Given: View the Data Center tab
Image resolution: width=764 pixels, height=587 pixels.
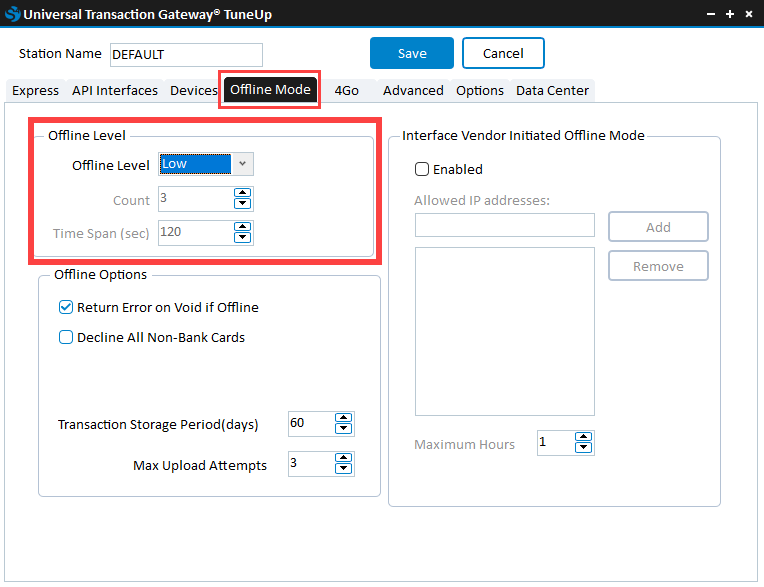Looking at the screenshot, I should (552, 91).
